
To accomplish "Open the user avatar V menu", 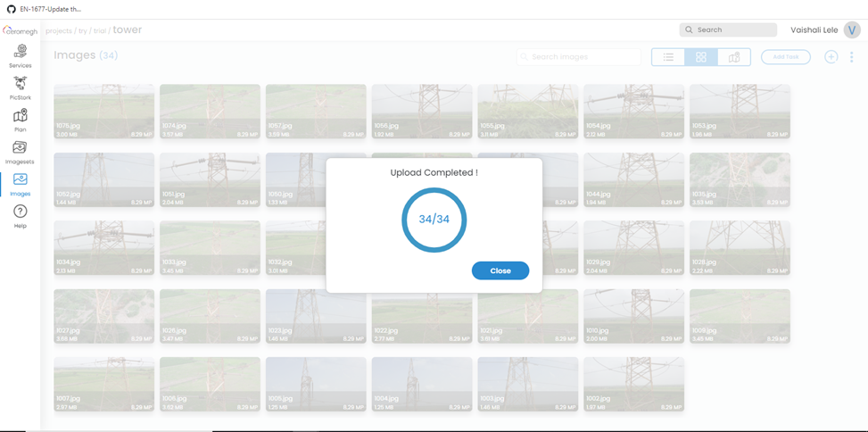I will coord(852,30).
